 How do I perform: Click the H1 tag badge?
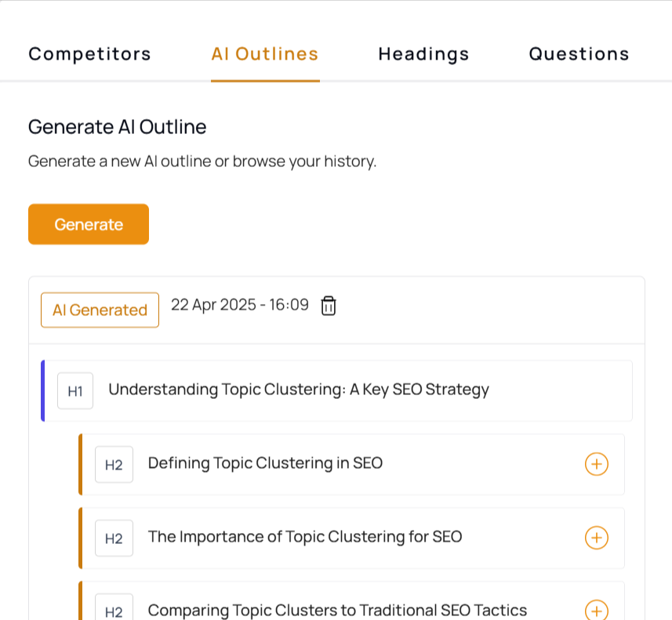75,391
